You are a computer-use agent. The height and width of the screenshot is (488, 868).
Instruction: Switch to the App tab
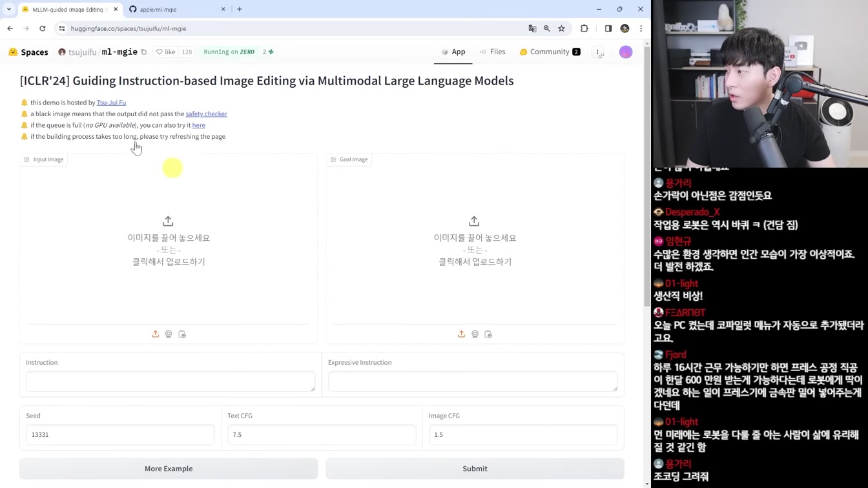(453, 52)
